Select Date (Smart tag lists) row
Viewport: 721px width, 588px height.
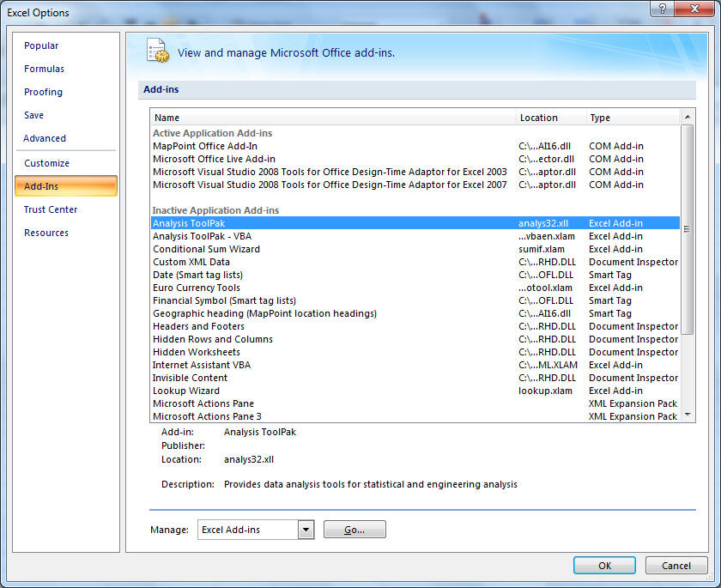pos(415,275)
